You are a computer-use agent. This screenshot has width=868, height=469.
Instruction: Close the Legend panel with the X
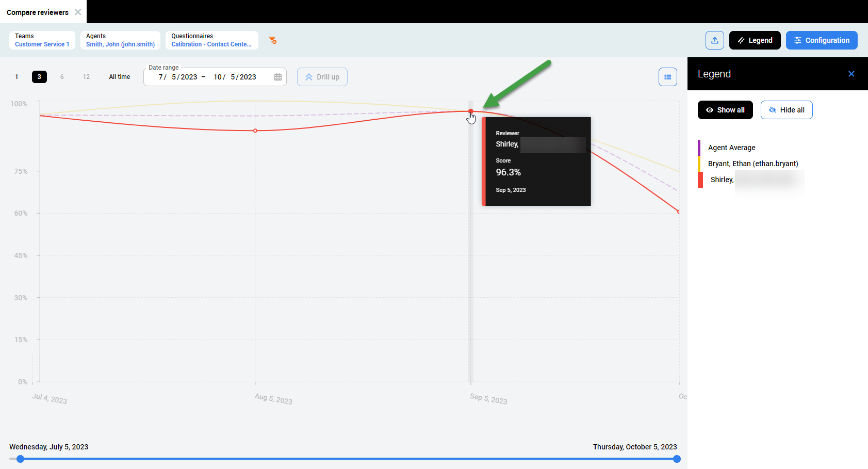coord(851,74)
